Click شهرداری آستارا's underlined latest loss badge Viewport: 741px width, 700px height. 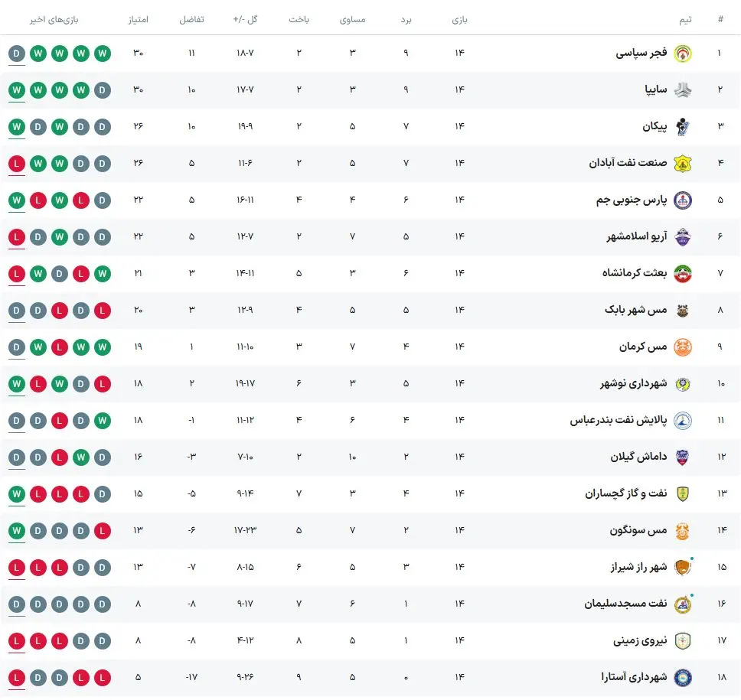click(17, 678)
